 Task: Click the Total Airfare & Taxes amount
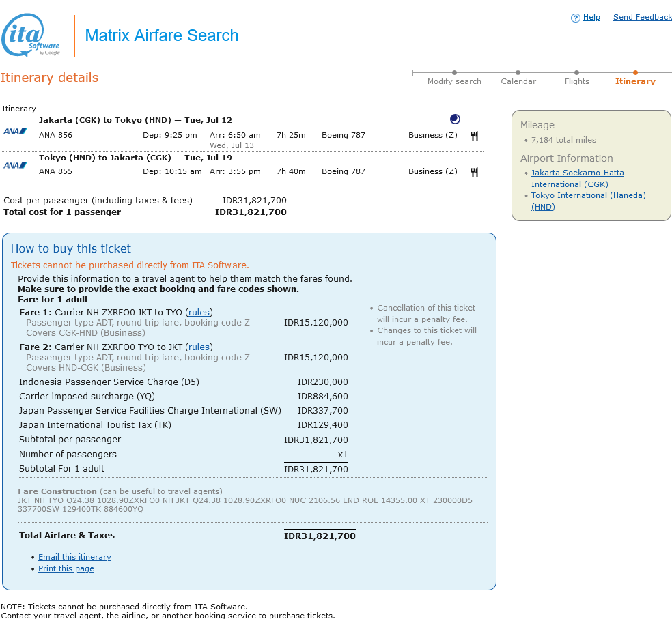(320, 536)
